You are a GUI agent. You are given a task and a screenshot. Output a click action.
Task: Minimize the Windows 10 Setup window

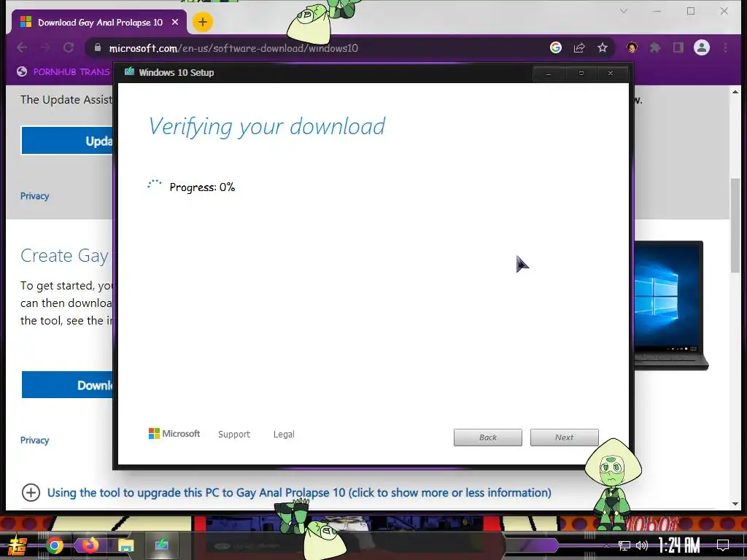tap(549, 74)
